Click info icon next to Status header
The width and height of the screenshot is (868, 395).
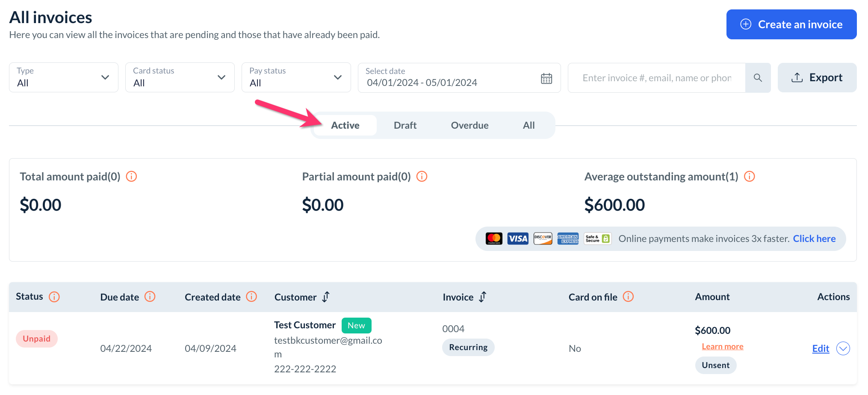point(54,297)
